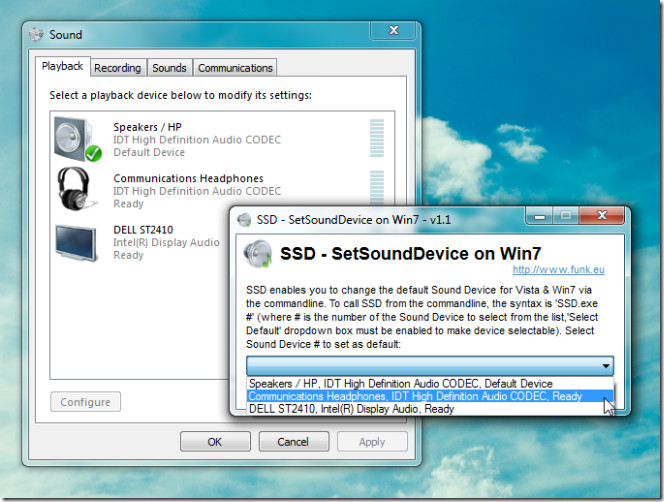Click the Speakers / HP volume level meter

(x=377, y=138)
